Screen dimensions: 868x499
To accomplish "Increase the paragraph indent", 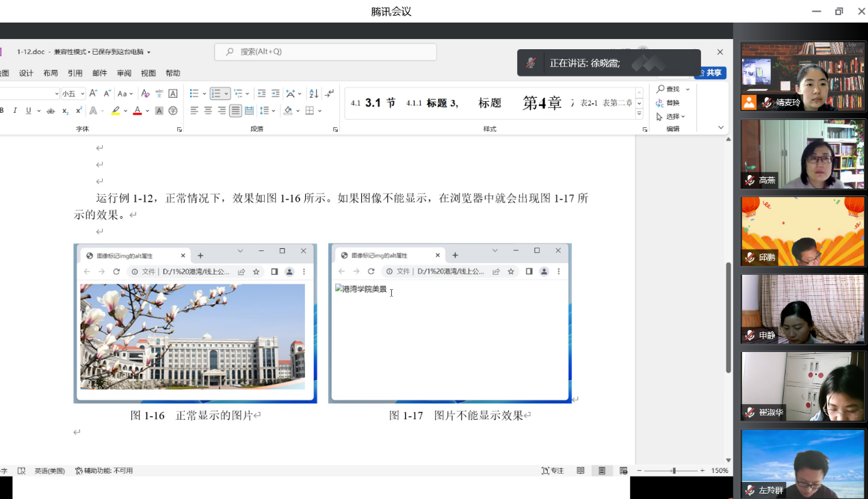I will pos(275,94).
